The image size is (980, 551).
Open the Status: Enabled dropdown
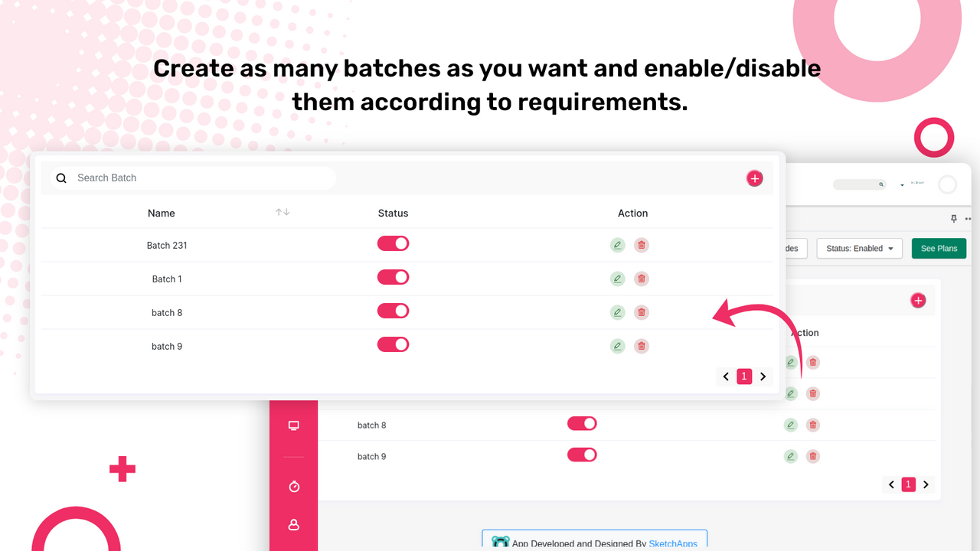(859, 248)
